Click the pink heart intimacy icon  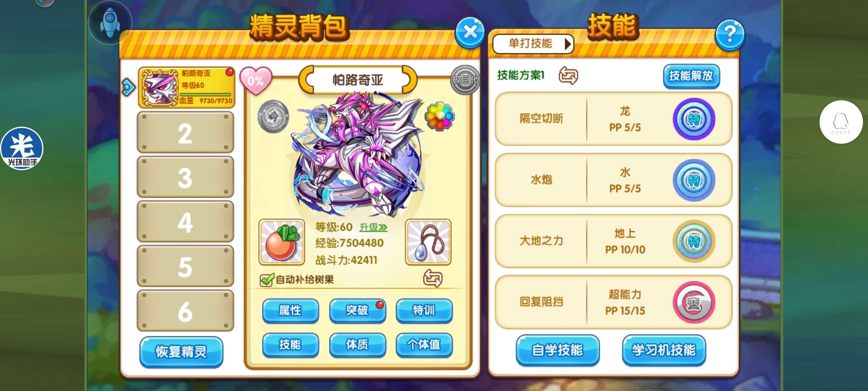(x=256, y=81)
